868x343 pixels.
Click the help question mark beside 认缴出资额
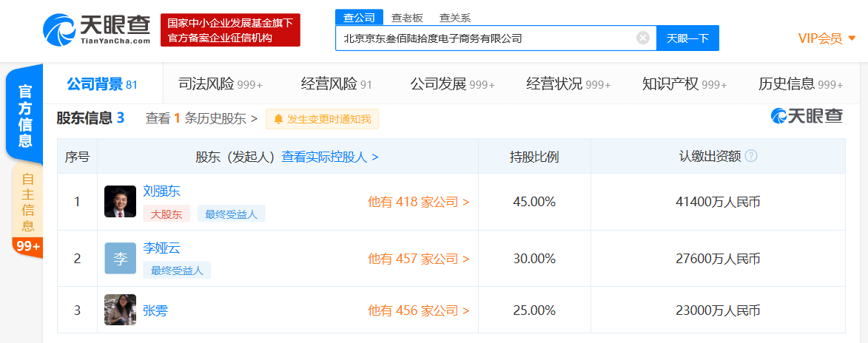(751, 156)
